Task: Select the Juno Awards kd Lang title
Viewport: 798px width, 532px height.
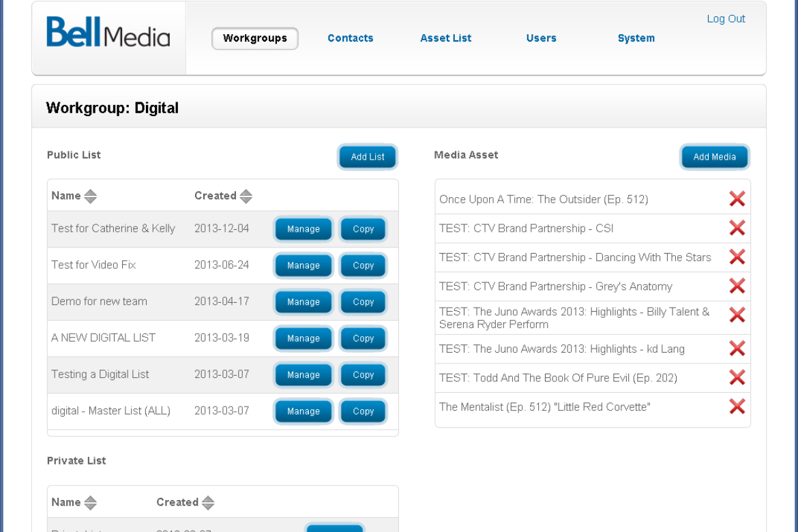Action: tap(562, 349)
